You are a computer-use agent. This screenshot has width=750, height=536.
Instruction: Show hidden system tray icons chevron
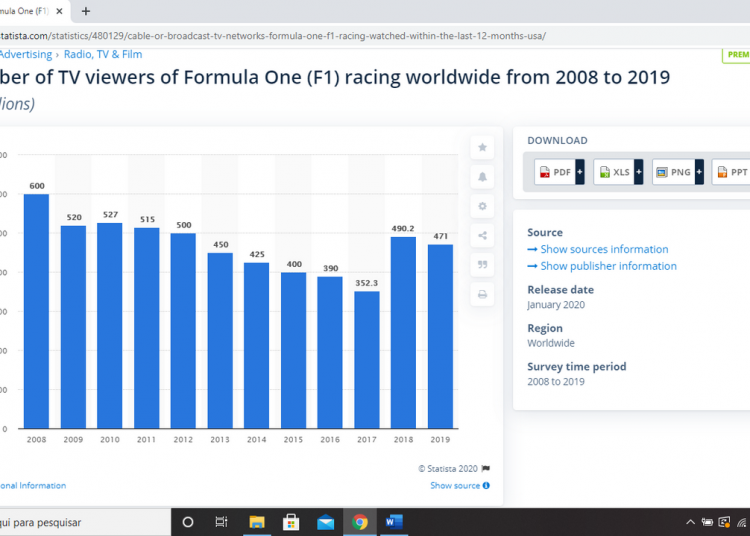tap(690, 522)
